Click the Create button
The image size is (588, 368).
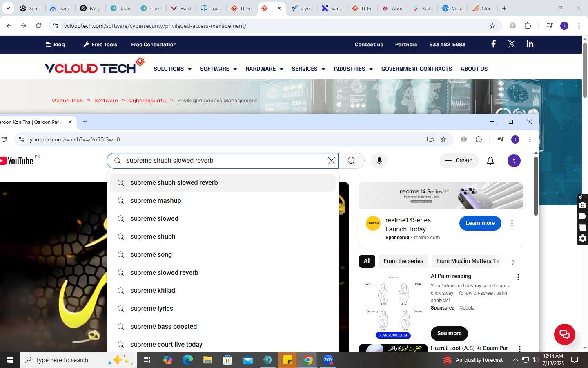click(459, 161)
